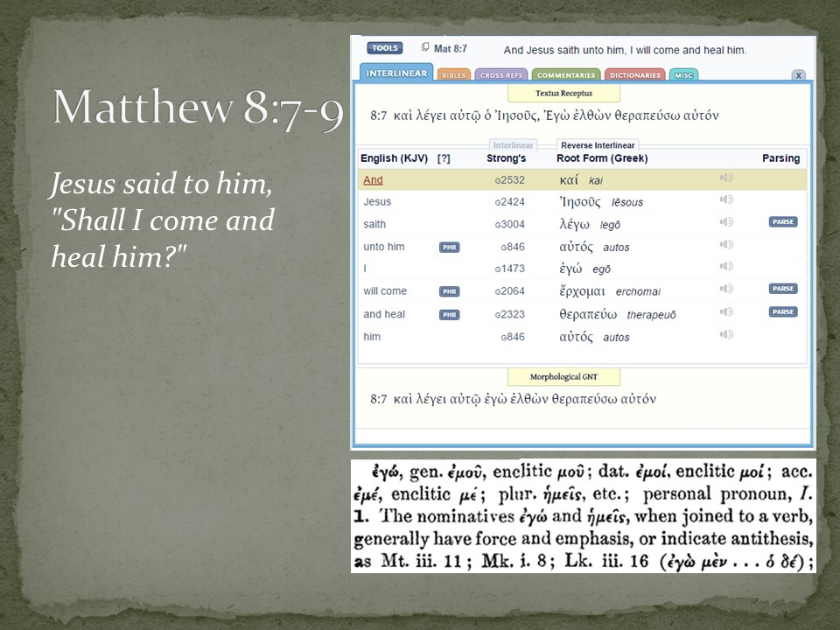The height and width of the screenshot is (630, 840).
Task: Open Strong's number G1473 link
Action: [x=511, y=269]
